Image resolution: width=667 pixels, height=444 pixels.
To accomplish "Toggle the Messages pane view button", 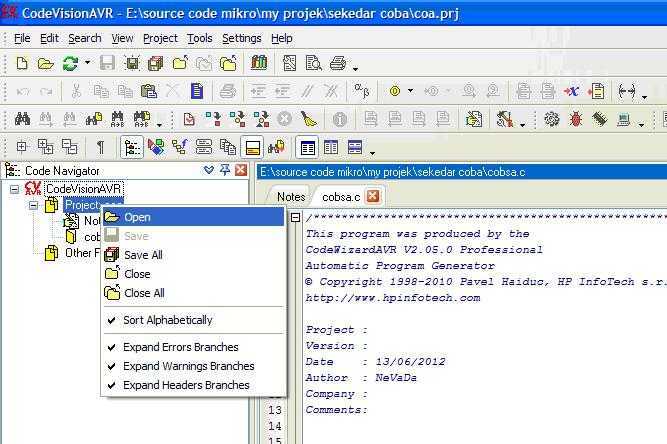I will pos(252,148).
